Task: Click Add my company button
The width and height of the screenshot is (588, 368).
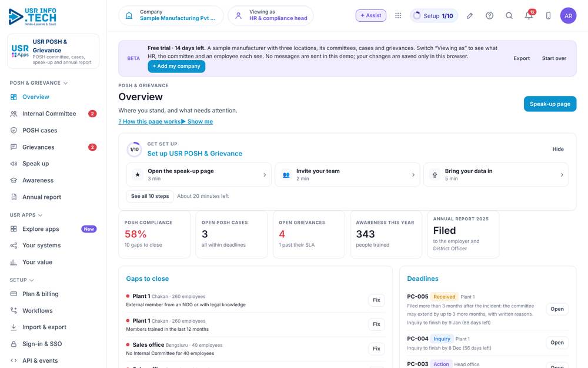Action: tap(176, 66)
